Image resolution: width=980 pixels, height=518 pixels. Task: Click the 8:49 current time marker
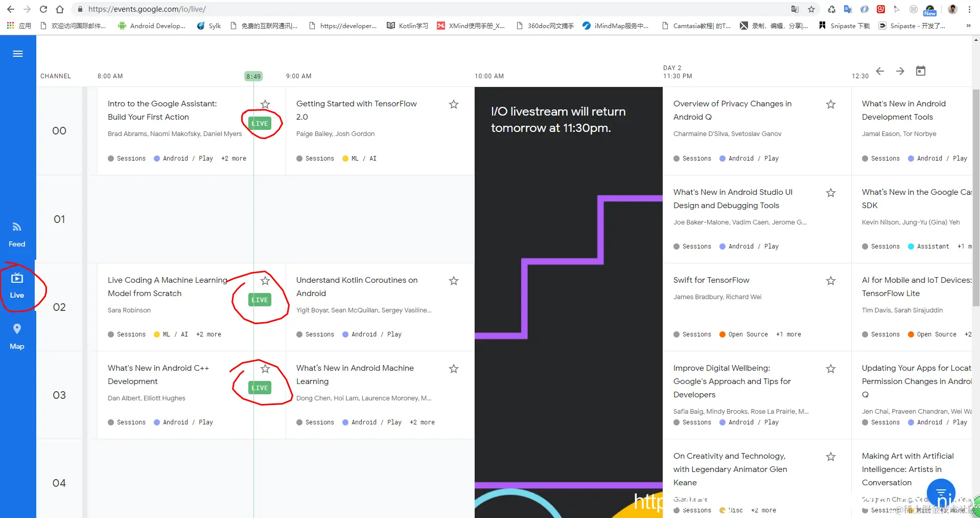pyautogui.click(x=253, y=76)
